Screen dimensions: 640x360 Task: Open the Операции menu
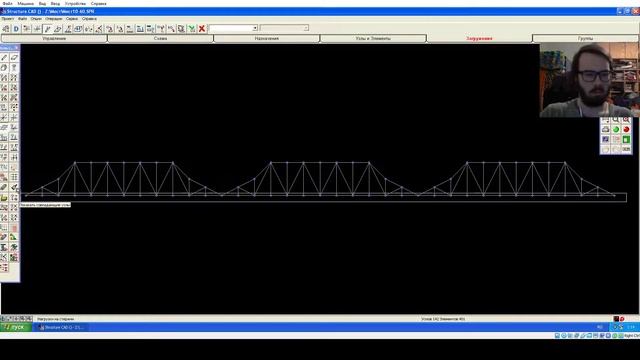pos(53,19)
